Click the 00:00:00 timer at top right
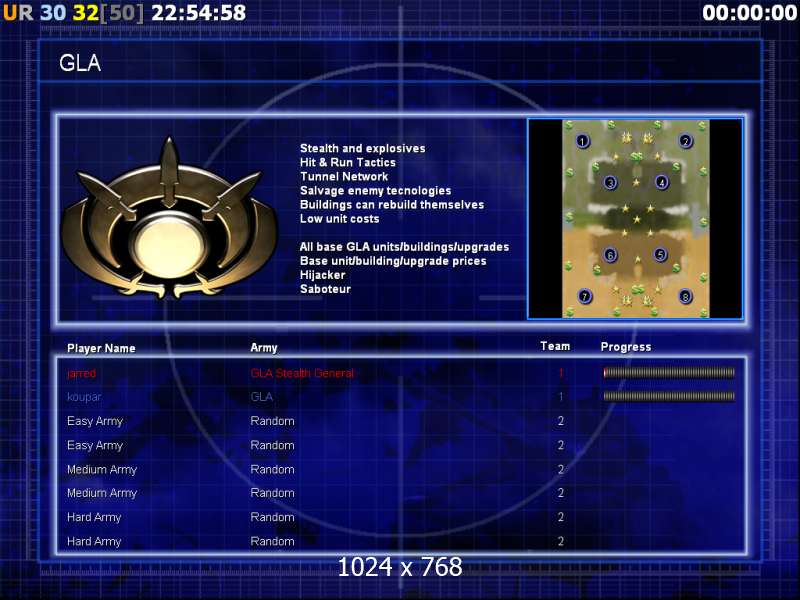800x600 pixels. coord(748,13)
